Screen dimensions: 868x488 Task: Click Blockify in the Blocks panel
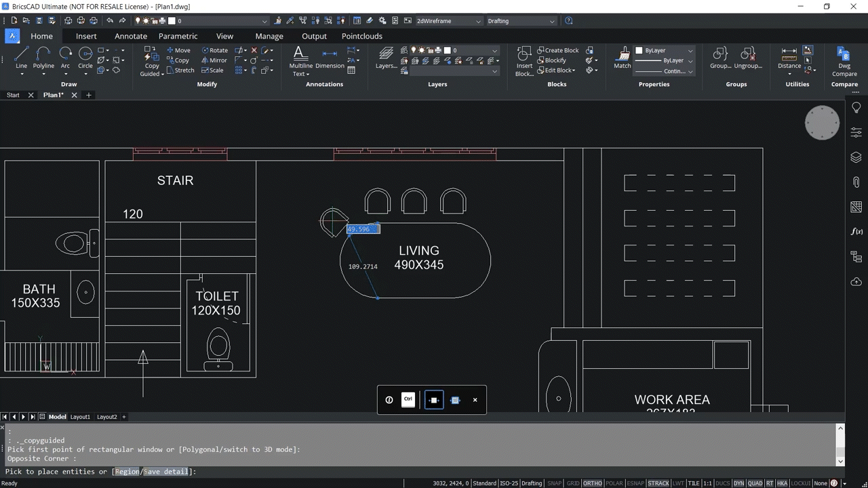(552, 60)
